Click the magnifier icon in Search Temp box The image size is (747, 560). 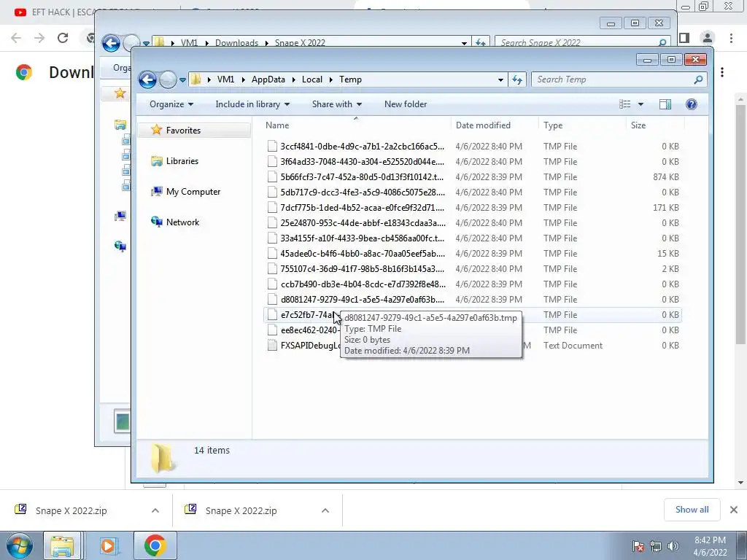698,79
